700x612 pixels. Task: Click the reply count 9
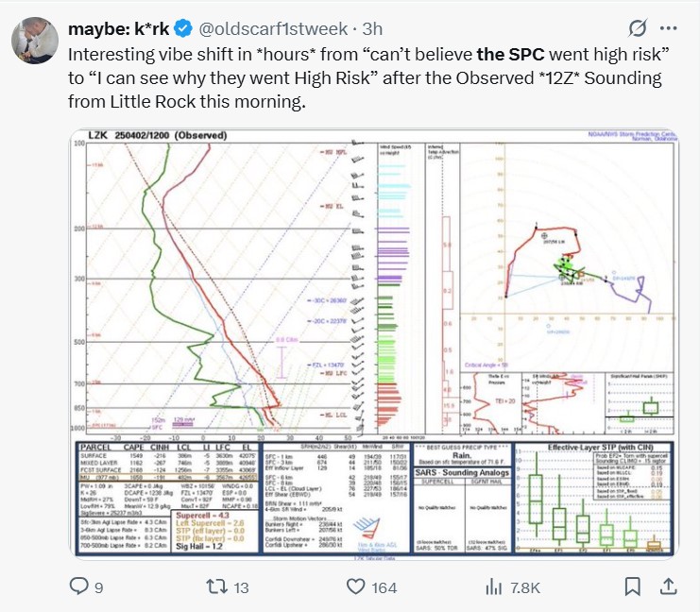coord(98,587)
